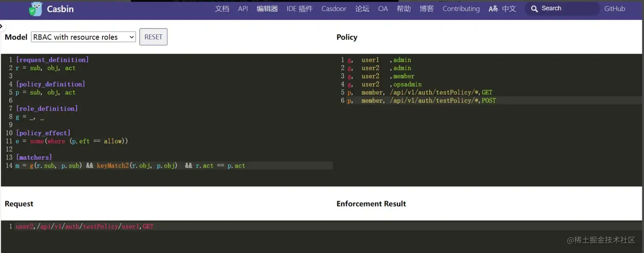Click the line 'g = _, _'

pyautogui.click(x=30, y=117)
